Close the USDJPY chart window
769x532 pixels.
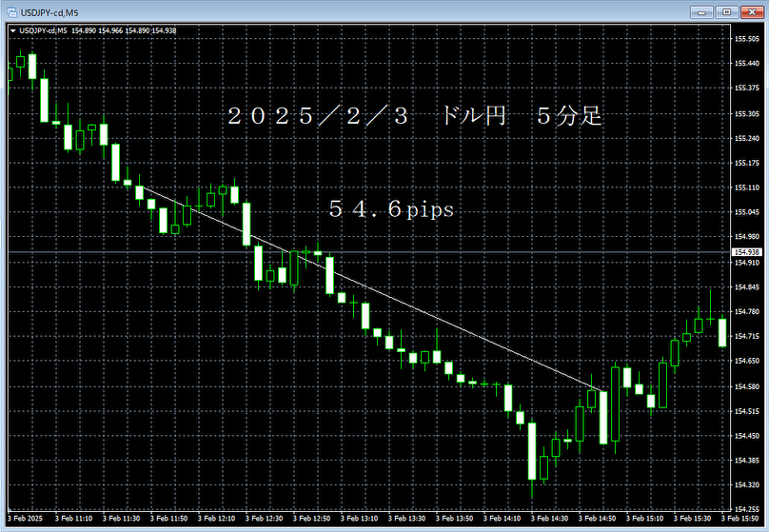(752, 12)
